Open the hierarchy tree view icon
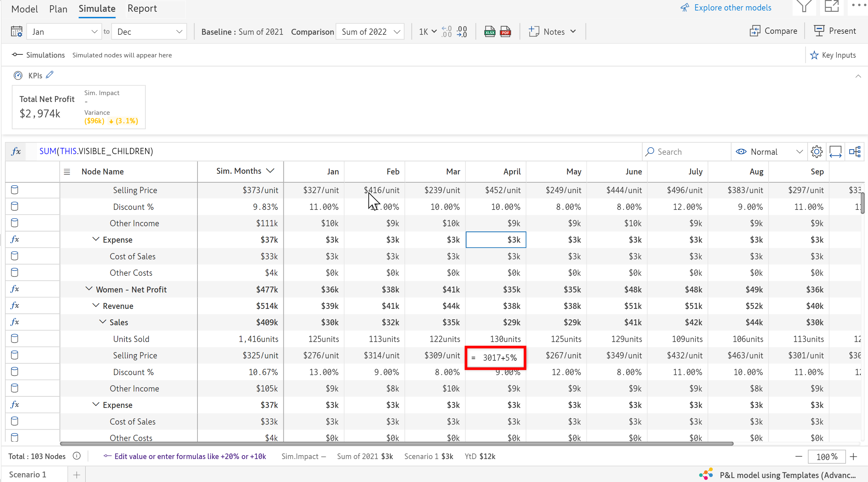Viewport: 868px width, 482px height. 855,151
